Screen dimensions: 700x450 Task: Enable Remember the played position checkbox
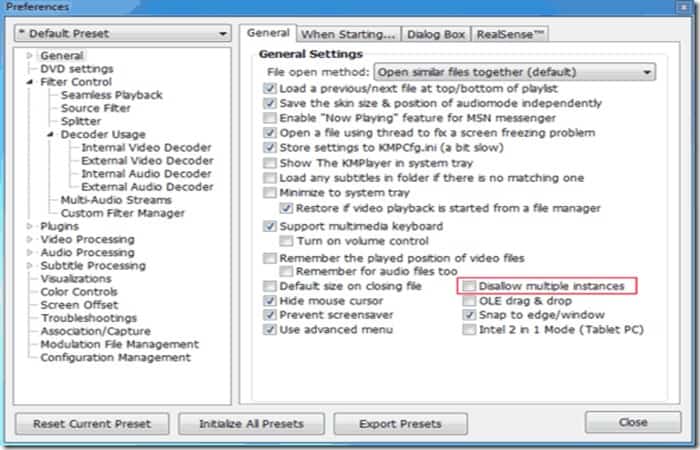pos(270,258)
